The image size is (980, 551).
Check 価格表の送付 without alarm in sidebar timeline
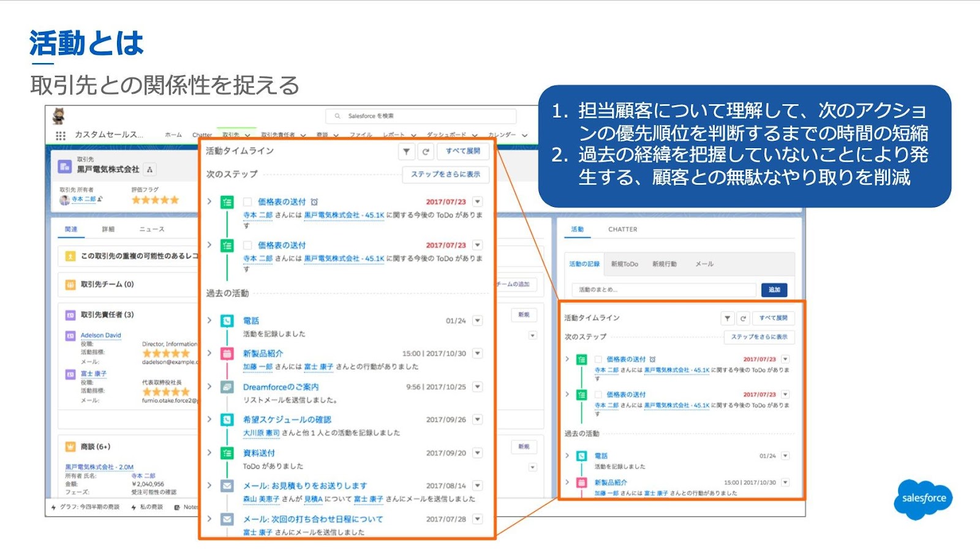[599, 395]
